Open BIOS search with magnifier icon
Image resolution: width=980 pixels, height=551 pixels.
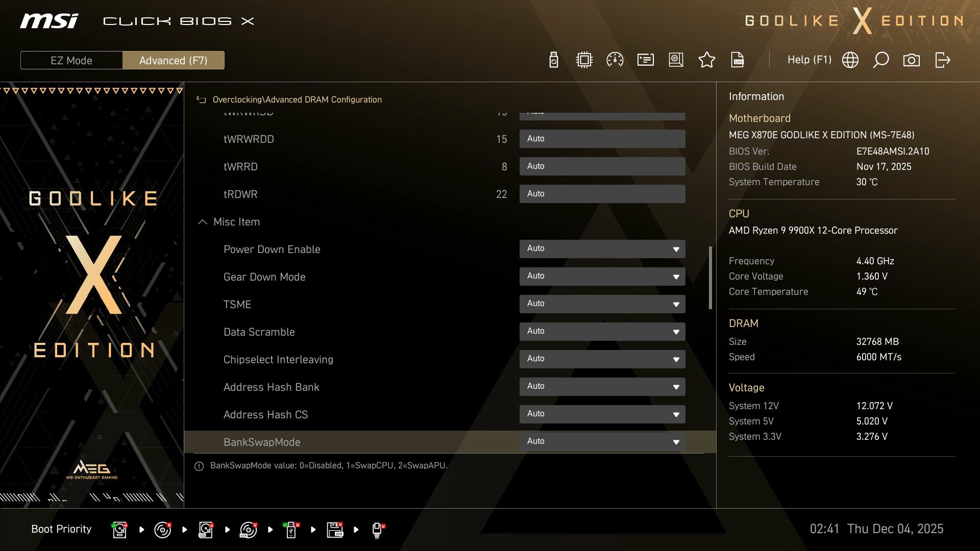click(x=880, y=60)
